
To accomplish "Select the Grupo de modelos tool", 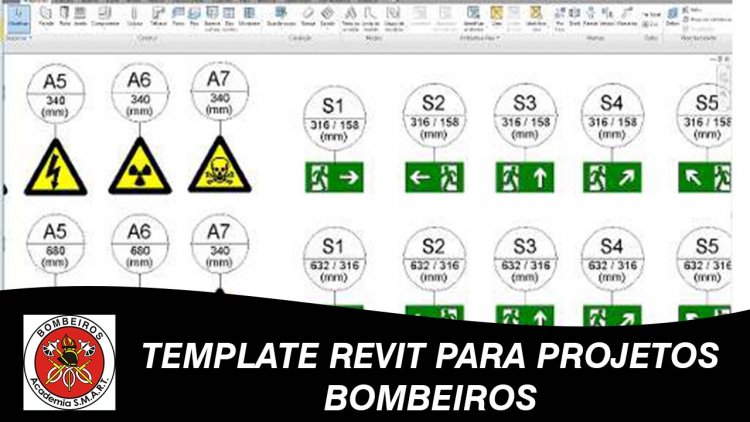I will tap(394, 18).
